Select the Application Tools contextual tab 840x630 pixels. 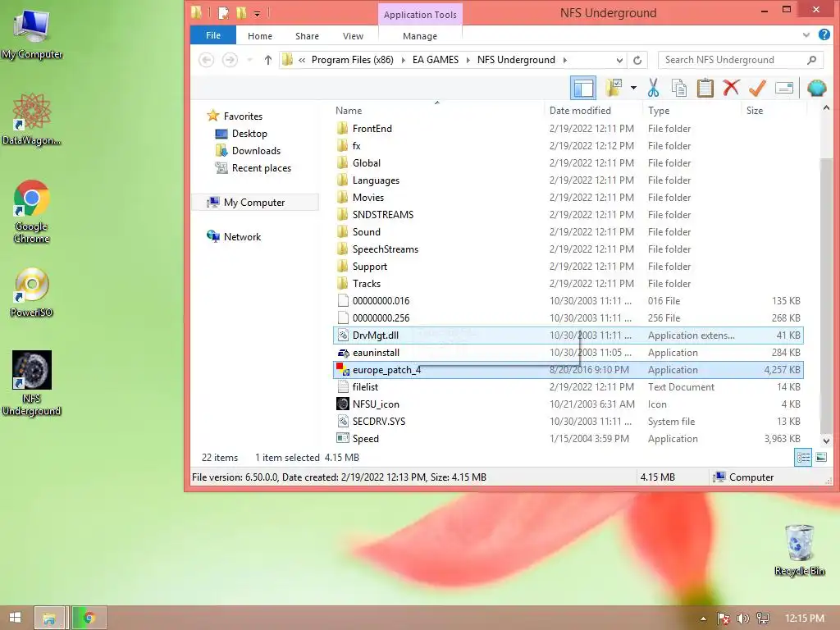[x=420, y=15]
